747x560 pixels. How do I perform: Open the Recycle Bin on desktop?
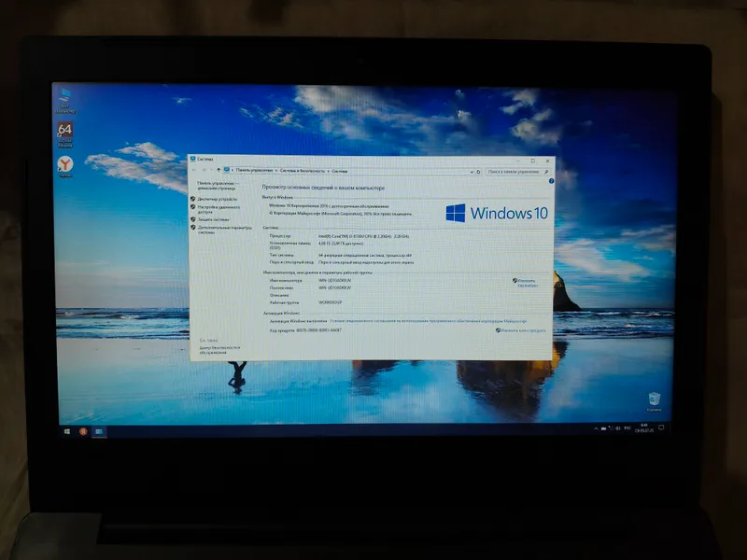(x=655, y=401)
